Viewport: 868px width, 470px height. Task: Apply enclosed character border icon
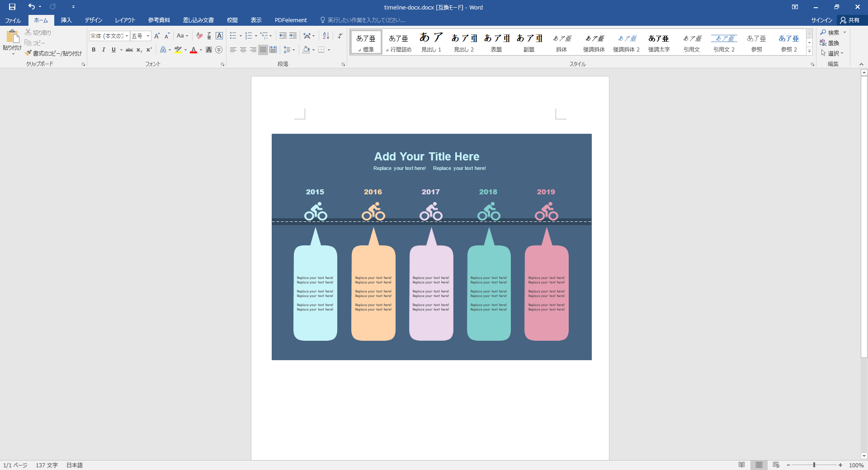pyautogui.click(x=219, y=36)
